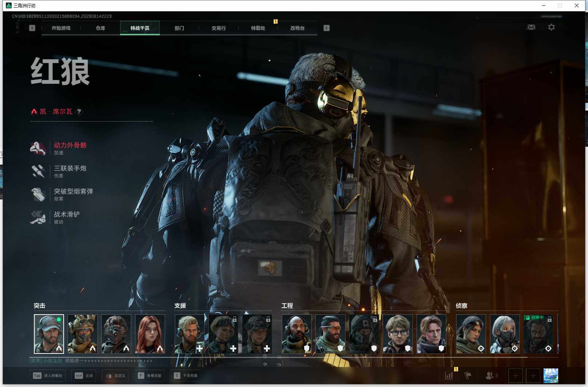This screenshot has height=387, width=588.
Task: Choose the assault operator wearing tan helmet
Action: point(83,334)
